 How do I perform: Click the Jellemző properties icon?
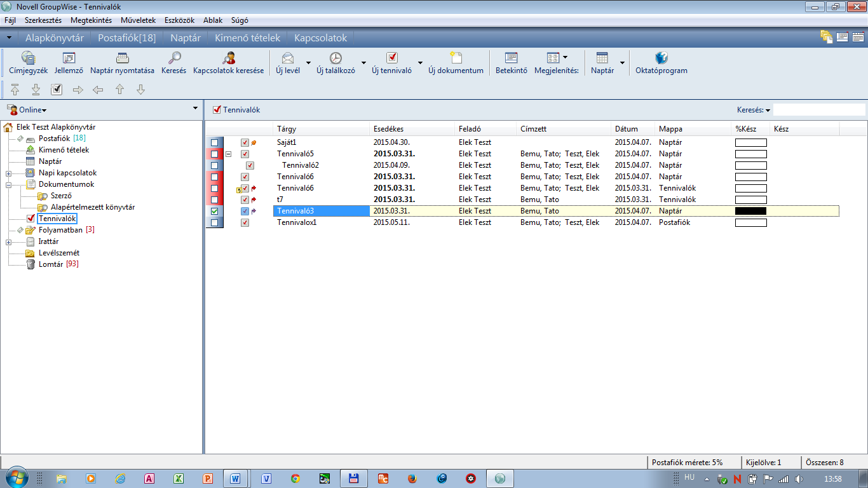(69, 58)
